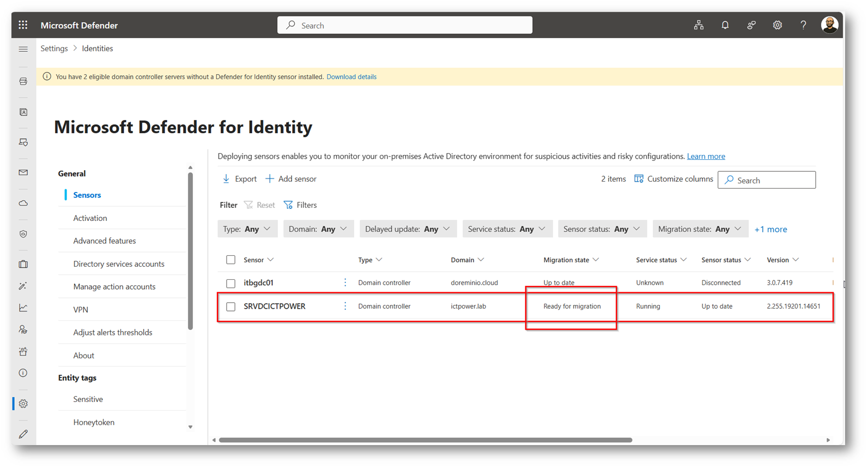Screen dimensions: 868x468
Task: Open the app launcher waffle icon
Action: click(x=23, y=25)
